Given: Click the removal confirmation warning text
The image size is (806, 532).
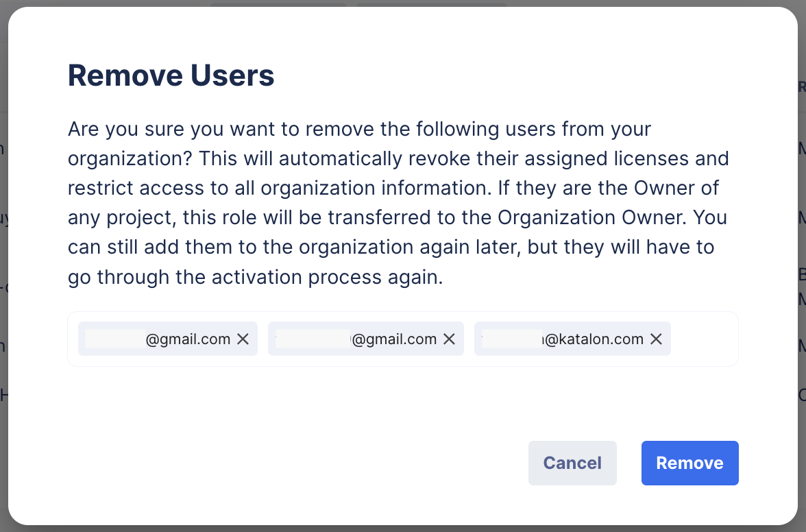Looking at the screenshot, I should [x=398, y=202].
